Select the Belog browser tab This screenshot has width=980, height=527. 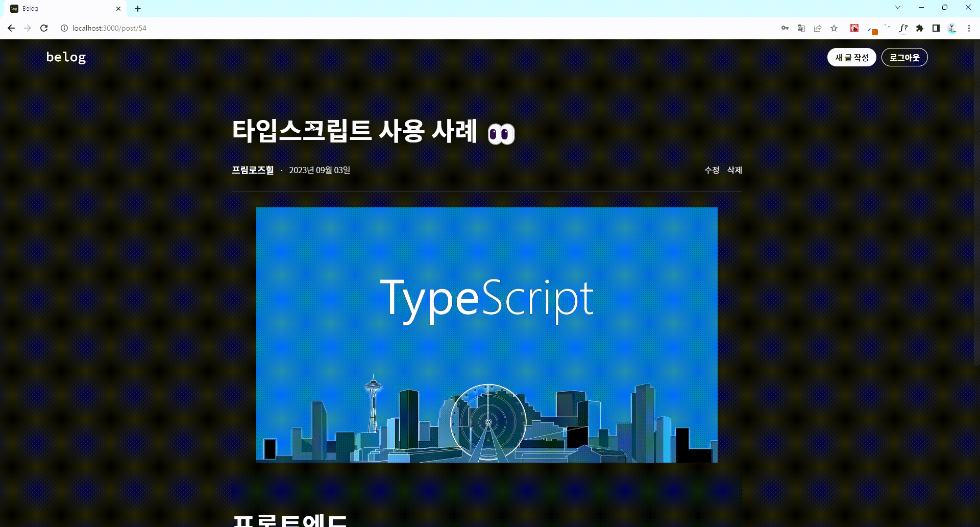(x=65, y=9)
